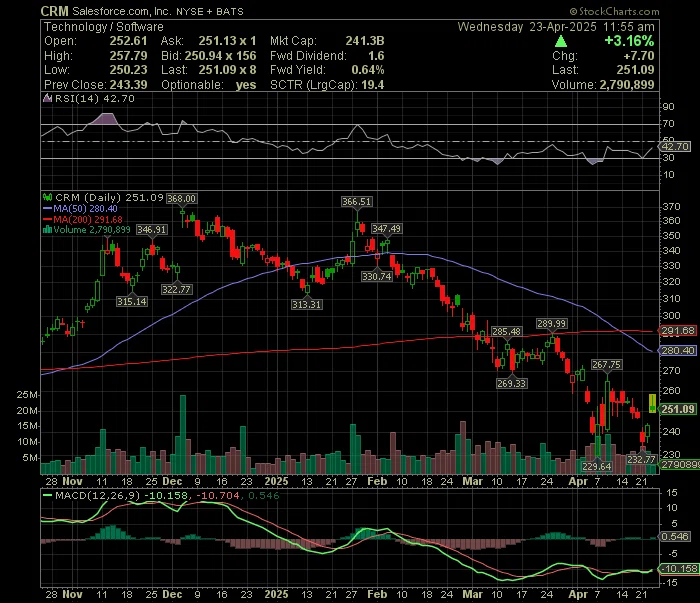Click the +3.16% percent change

tap(629, 41)
